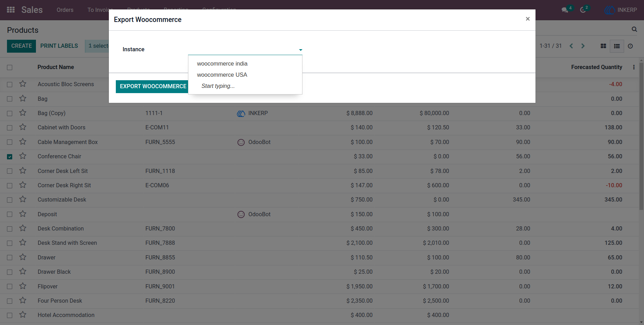Select the Desk Combination checkbox
This screenshot has width=644, height=325.
(x=10, y=229)
